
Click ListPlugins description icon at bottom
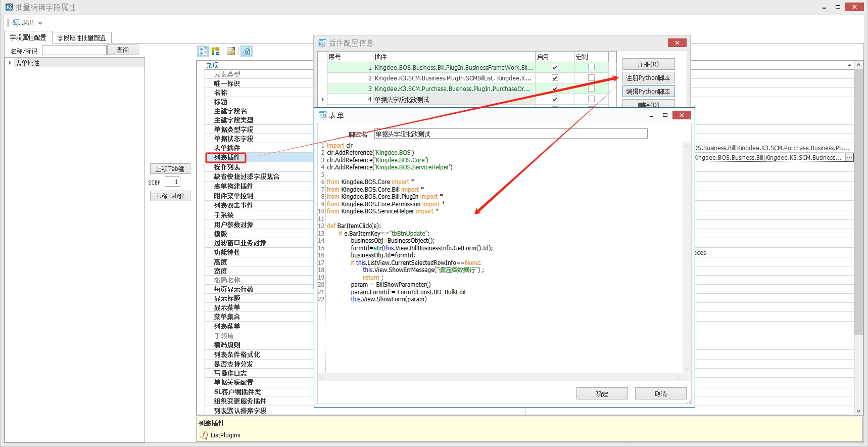(204, 435)
